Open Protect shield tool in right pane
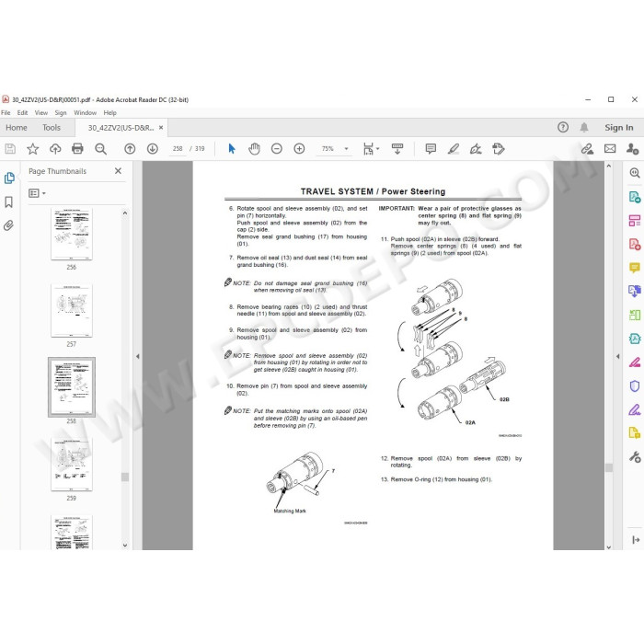 pos(635,386)
